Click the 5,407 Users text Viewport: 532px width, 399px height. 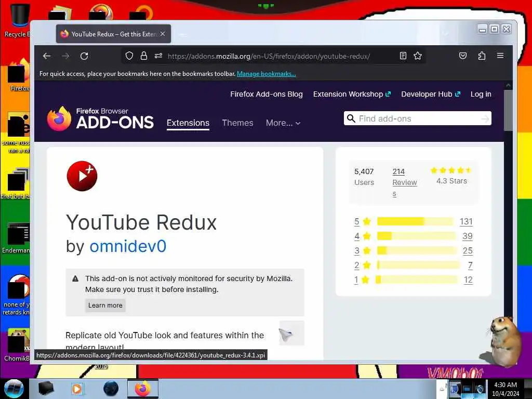[x=364, y=177]
